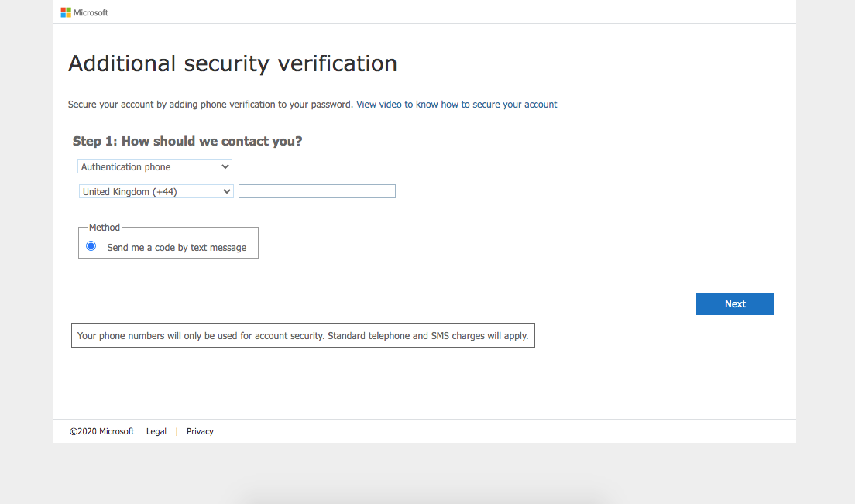Click the 'Secure your account' description text
The width and height of the screenshot is (855, 504).
[211, 104]
